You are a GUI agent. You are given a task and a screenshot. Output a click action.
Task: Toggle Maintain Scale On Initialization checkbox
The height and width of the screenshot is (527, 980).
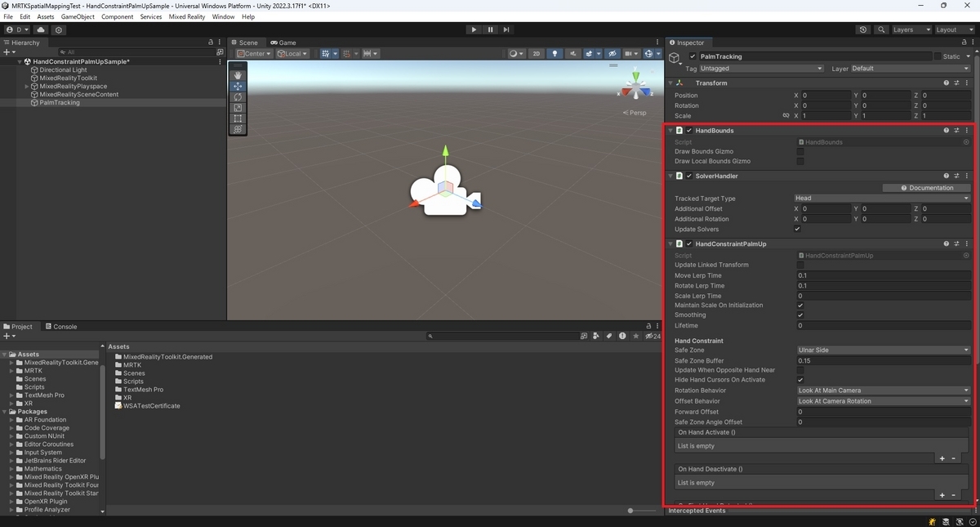point(800,306)
